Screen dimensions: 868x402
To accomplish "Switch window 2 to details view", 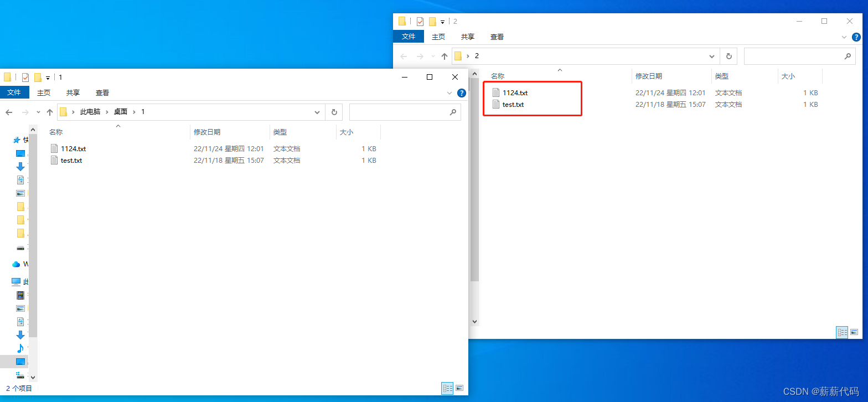I will pos(843,332).
